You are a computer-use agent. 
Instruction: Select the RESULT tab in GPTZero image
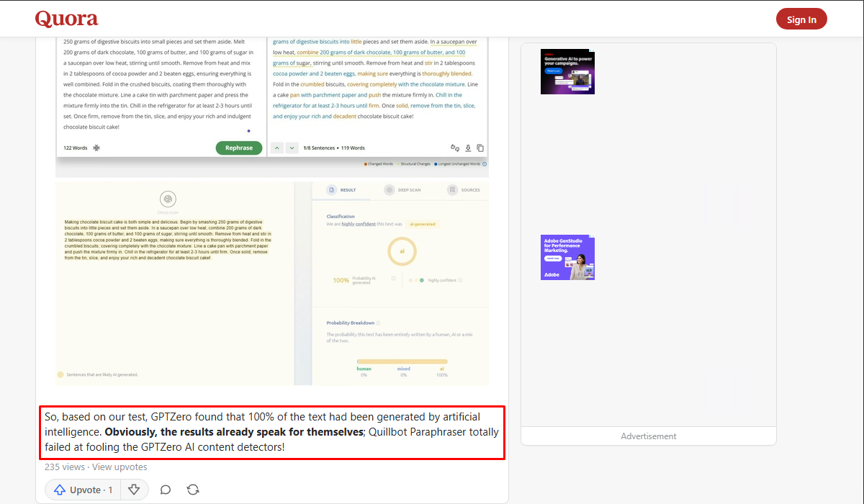click(343, 190)
